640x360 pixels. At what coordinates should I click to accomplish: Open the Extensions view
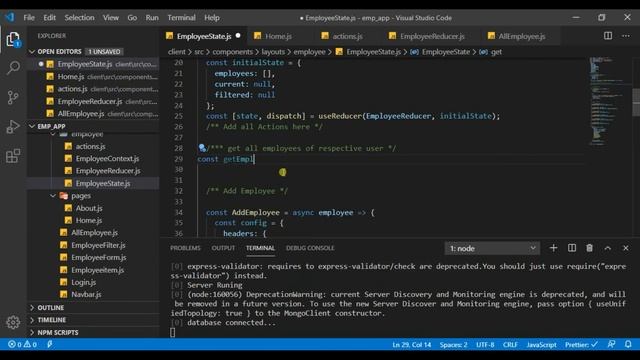pyautogui.click(x=13, y=156)
